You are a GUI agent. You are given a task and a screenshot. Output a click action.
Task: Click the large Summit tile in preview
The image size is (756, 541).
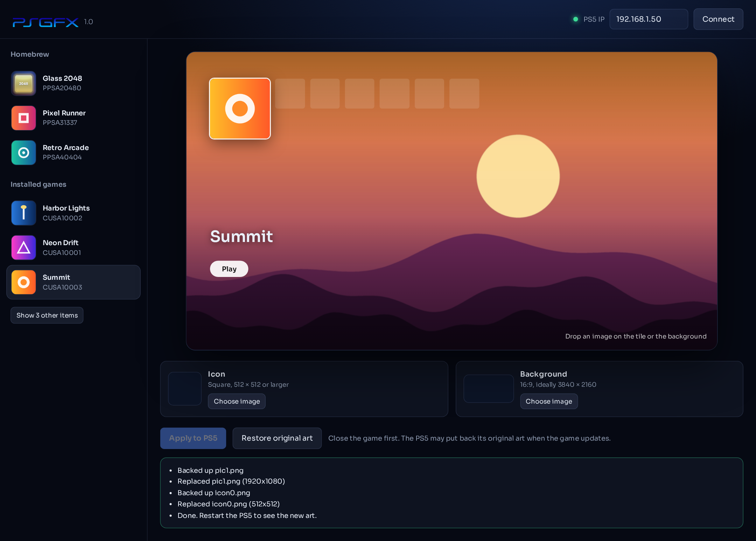pos(240,108)
